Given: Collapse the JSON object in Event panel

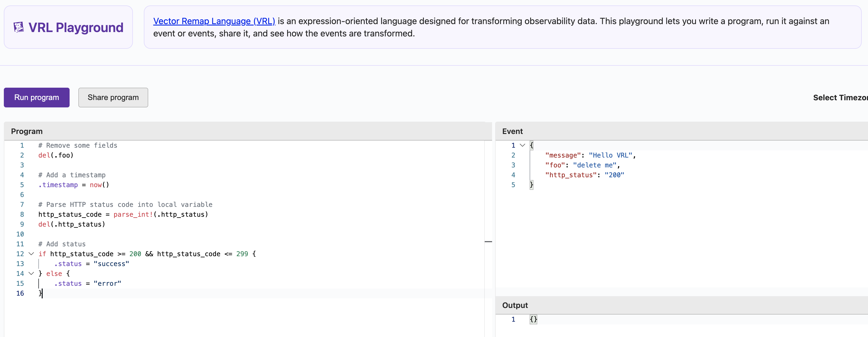Looking at the screenshot, I should [522, 145].
